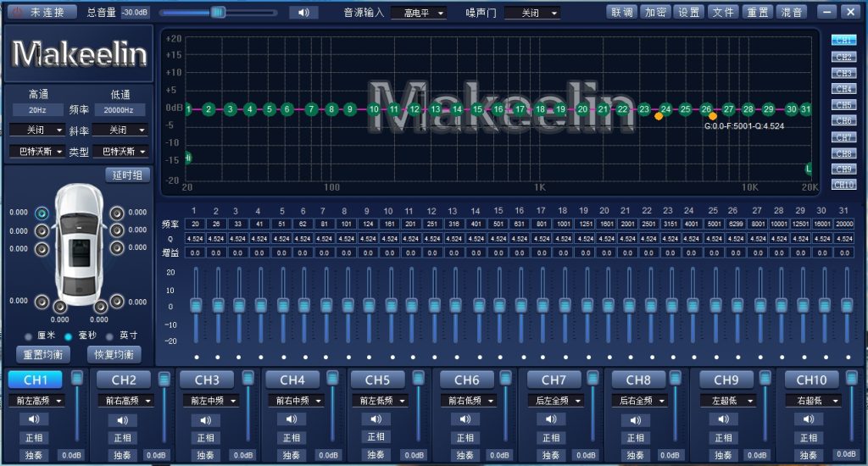Click 混音 button
868x466 pixels.
pyautogui.click(x=791, y=12)
